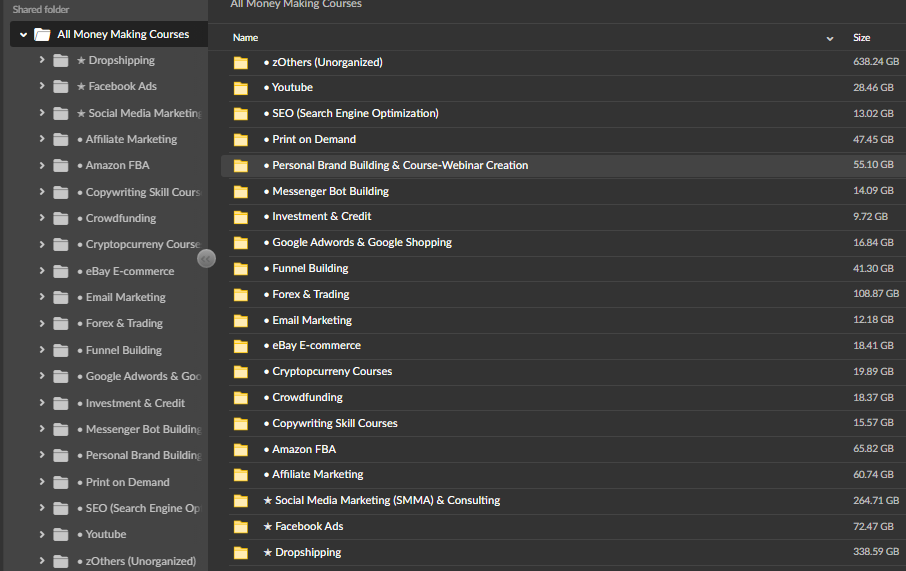Screen dimensions: 906x571
Task: Click the Cryptopcurreny Courses folder icon in list
Action: [x=241, y=372]
